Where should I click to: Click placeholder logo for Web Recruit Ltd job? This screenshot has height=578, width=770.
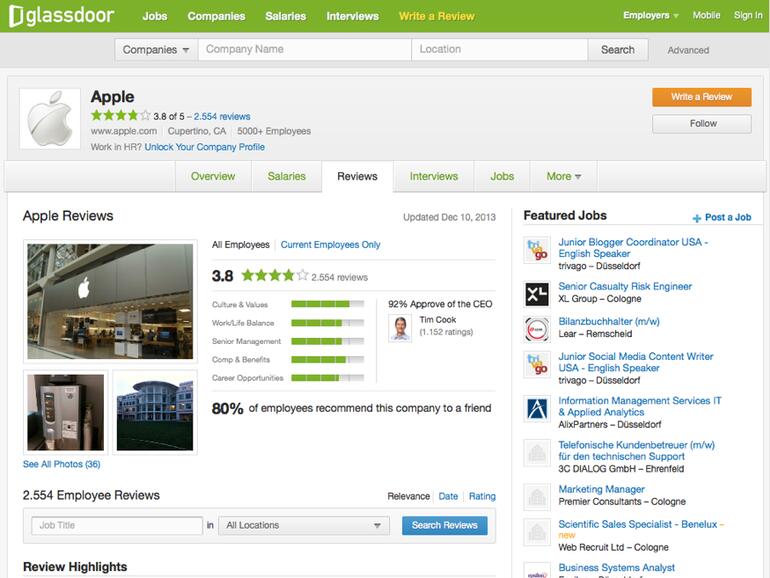point(537,532)
